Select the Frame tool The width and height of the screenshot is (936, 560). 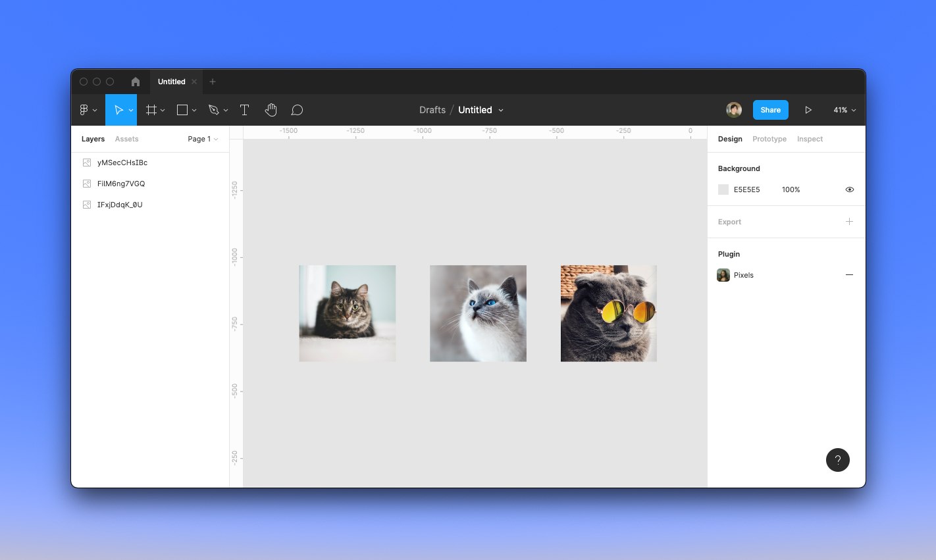click(x=151, y=110)
